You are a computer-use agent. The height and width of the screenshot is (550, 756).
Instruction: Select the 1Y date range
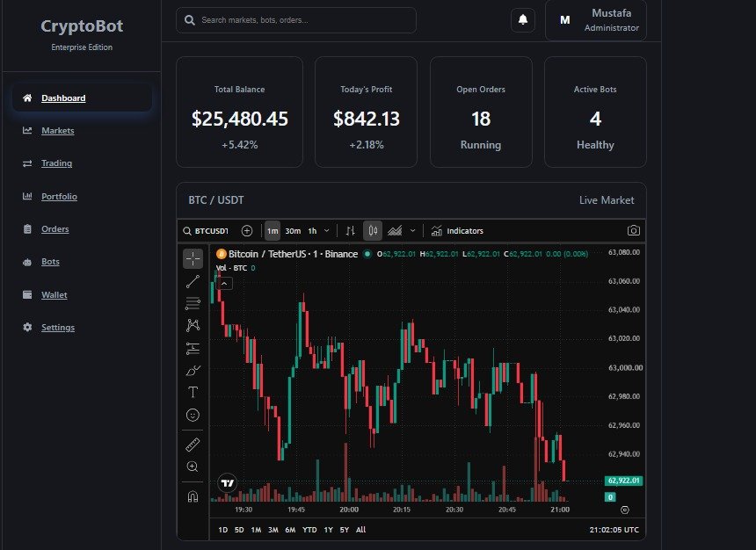[x=329, y=530]
